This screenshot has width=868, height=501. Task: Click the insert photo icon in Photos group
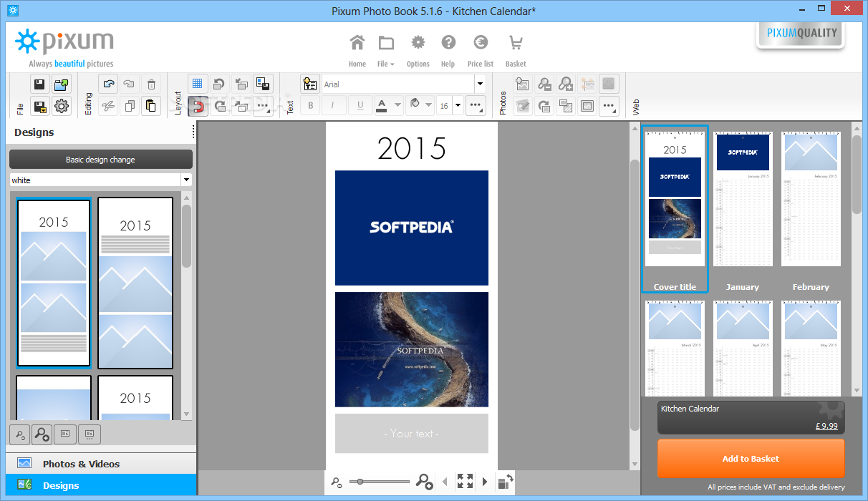tap(522, 84)
